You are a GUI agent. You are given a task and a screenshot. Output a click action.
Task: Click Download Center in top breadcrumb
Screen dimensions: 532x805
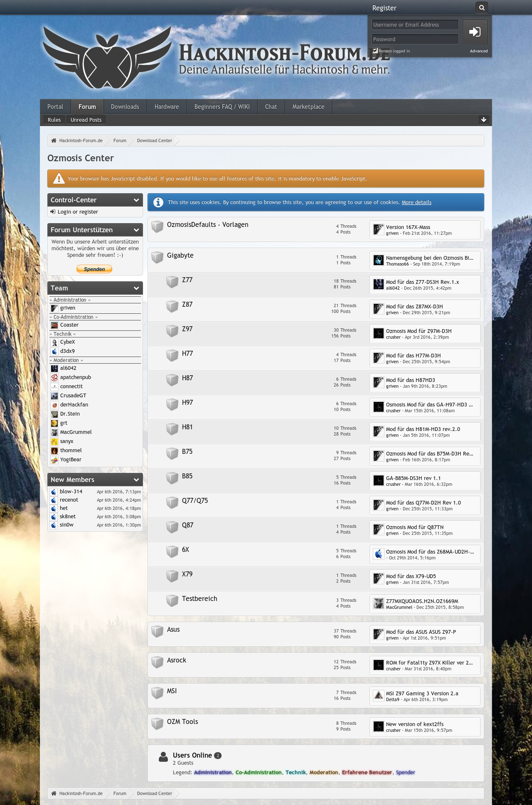[155, 140]
